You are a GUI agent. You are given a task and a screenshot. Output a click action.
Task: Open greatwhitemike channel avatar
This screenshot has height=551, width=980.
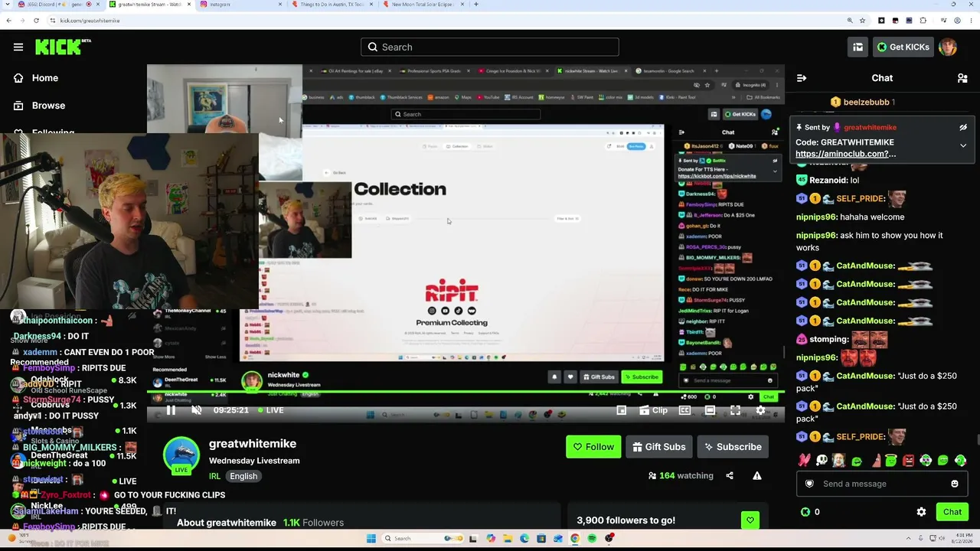coord(181,456)
